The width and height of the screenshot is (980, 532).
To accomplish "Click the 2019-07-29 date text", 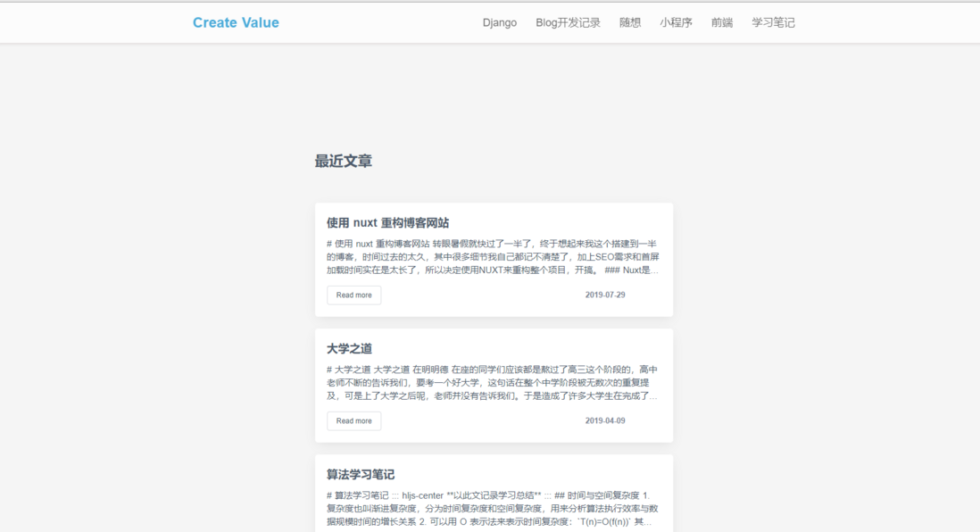I will click(605, 295).
